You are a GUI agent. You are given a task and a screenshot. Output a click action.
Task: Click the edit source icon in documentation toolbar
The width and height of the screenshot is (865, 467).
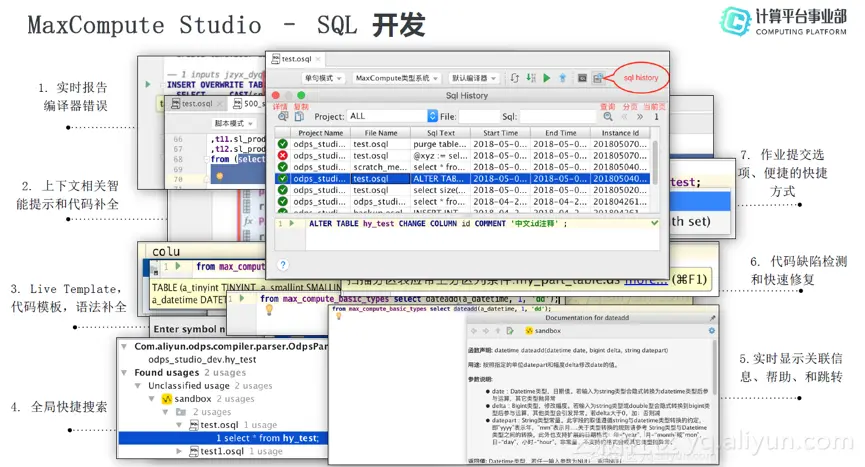510,331
